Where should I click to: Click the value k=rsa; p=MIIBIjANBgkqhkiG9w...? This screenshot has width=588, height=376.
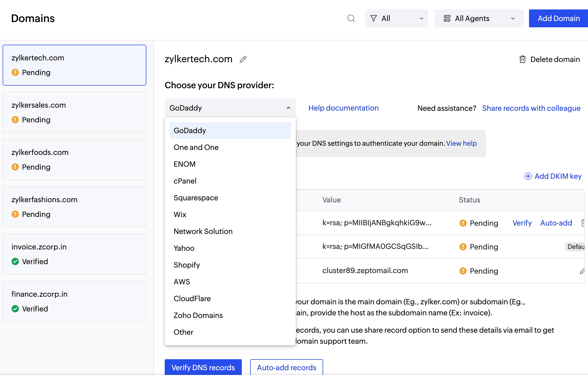pos(377,223)
